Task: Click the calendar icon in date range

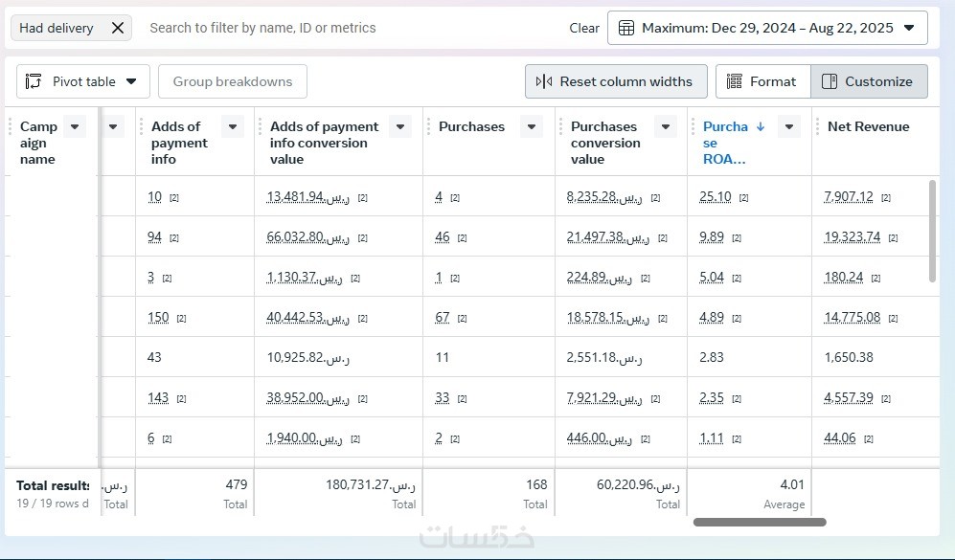Action: (626, 28)
